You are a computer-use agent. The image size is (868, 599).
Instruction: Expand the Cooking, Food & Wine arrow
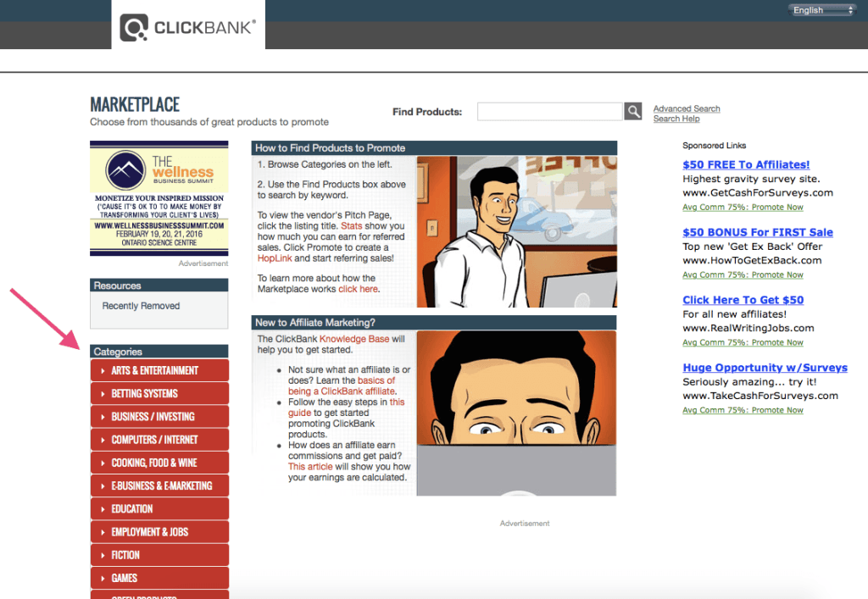point(103,463)
